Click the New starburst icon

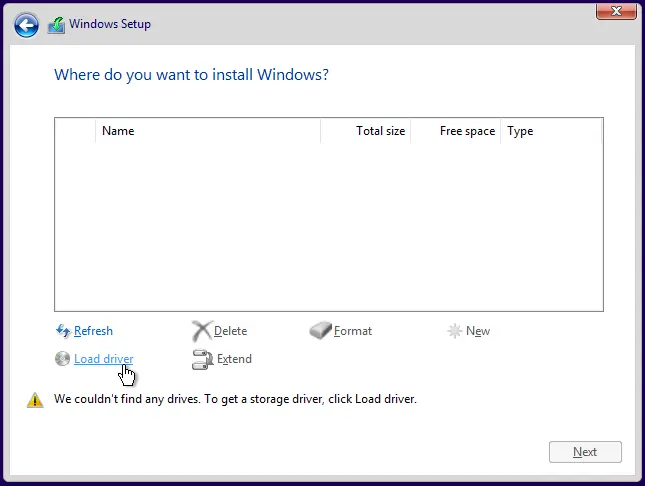455,331
